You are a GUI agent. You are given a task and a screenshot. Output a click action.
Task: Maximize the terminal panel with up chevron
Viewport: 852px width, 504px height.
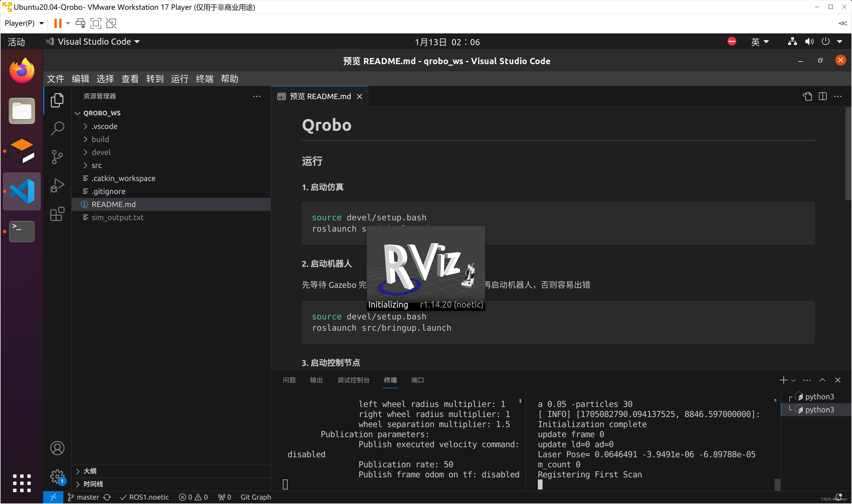pyautogui.click(x=822, y=380)
